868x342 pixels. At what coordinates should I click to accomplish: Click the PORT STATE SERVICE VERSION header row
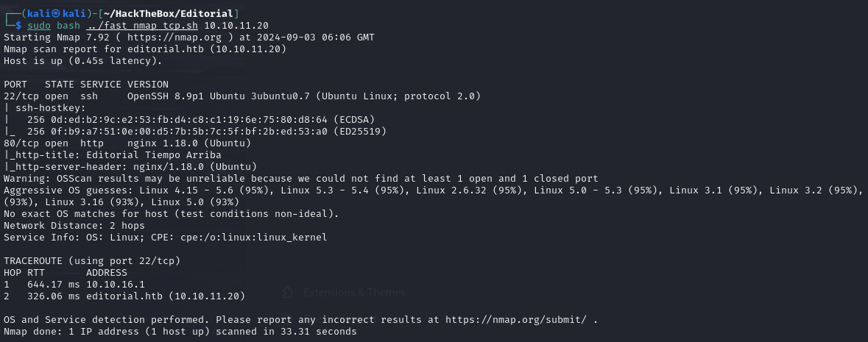tap(86, 85)
